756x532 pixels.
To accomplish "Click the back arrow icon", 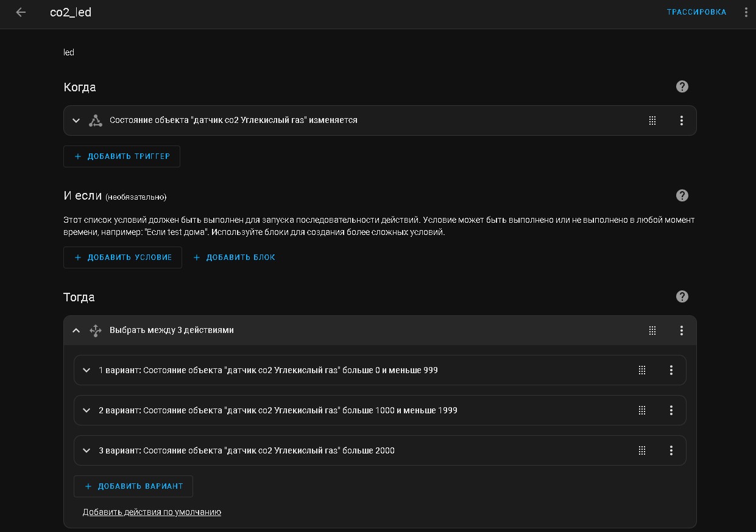I will [21, 12].
